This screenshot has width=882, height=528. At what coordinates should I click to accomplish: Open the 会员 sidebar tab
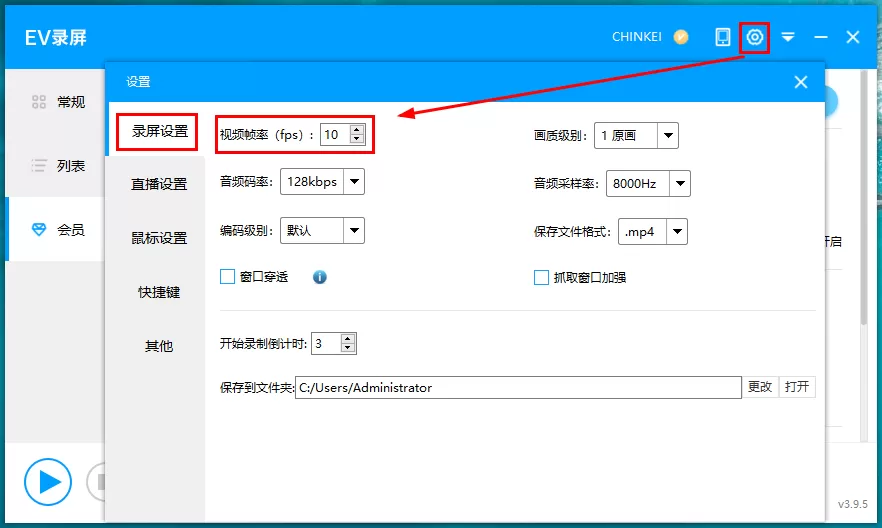pos(55,229)
